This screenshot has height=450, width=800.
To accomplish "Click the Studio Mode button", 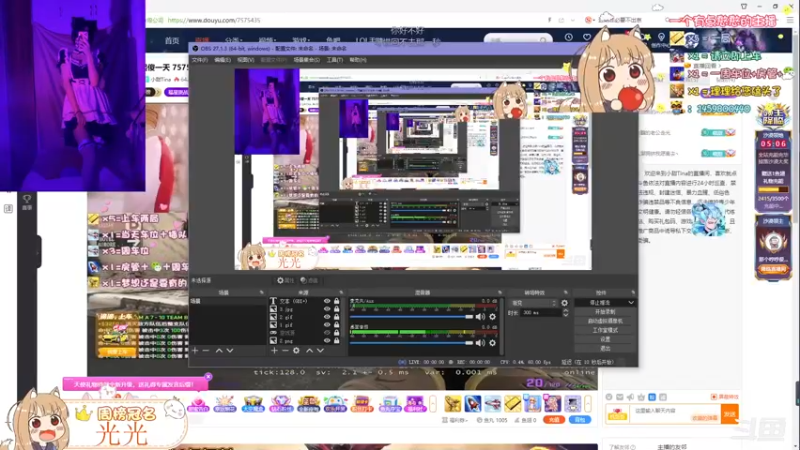I will click(605, 330).
